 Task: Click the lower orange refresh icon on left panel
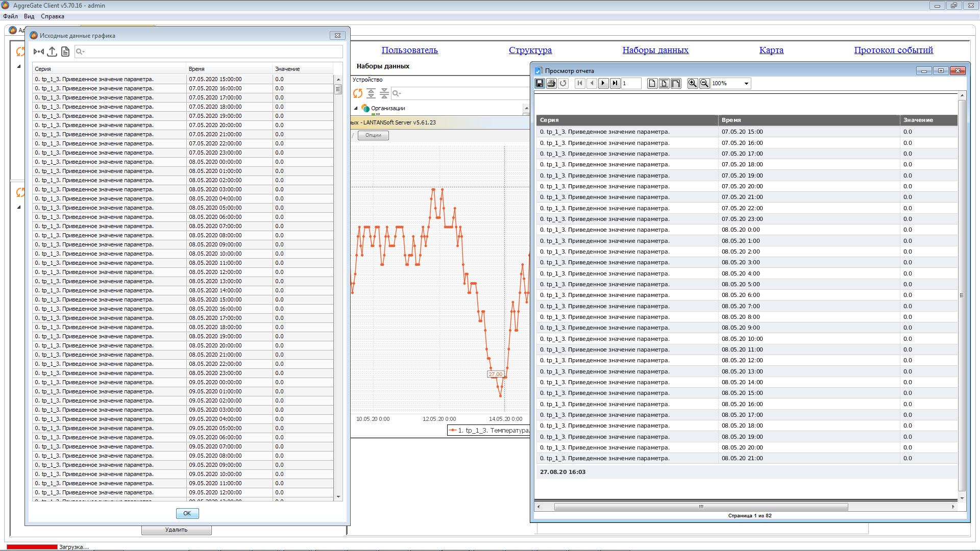20,192
